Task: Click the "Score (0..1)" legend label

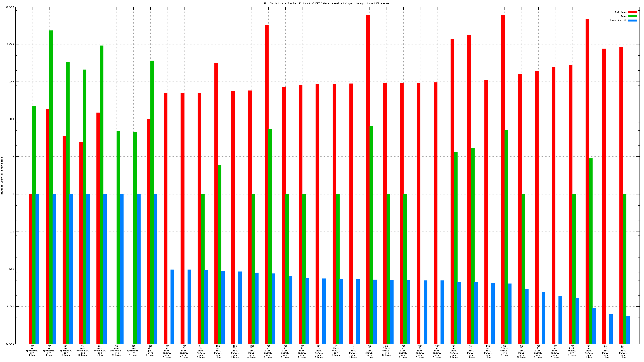Action: click(x=618, y=20)
